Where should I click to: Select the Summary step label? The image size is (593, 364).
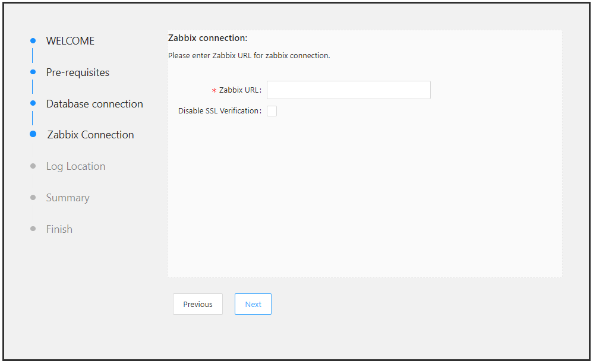tap(68, 198)
